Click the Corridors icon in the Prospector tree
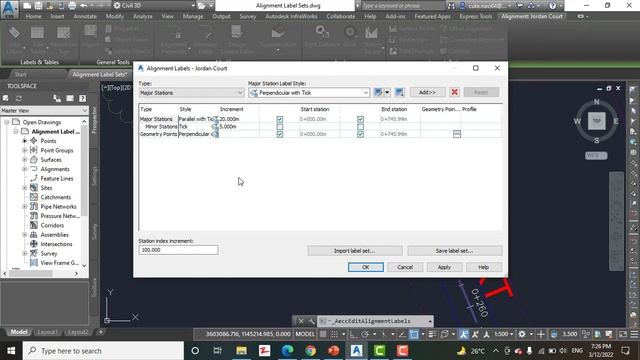The image size is (640, 360). (34, 225)
